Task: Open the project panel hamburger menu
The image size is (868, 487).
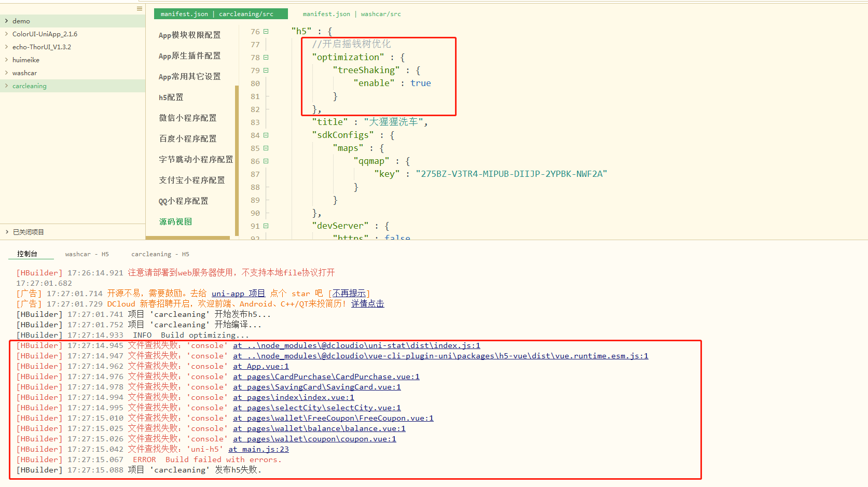Action: (139, 9)
